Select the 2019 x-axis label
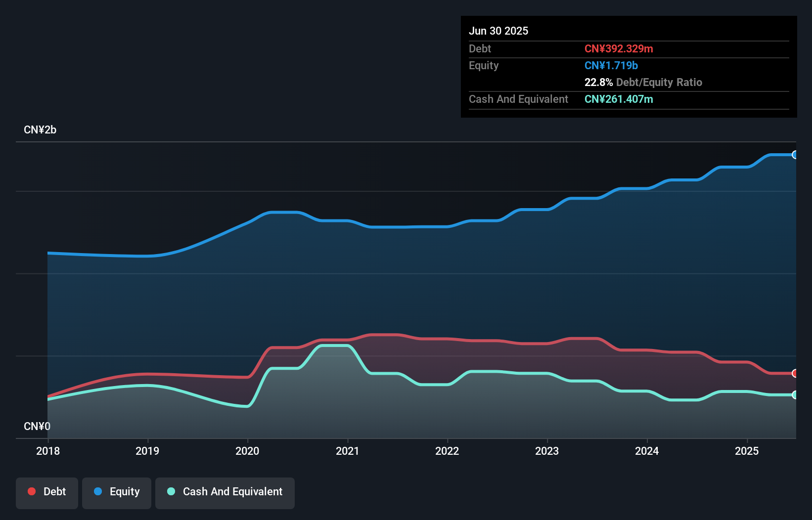 pos(147,451)
